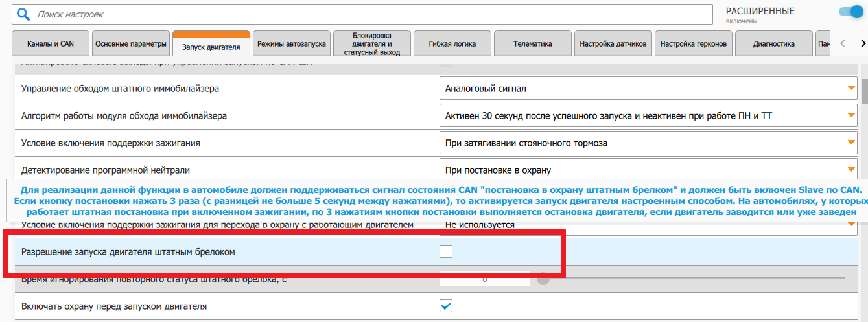Go to Блокировка двигателя и статусный выход tab
Viewport: 868px width, 322px height.
tap(372, 43)
